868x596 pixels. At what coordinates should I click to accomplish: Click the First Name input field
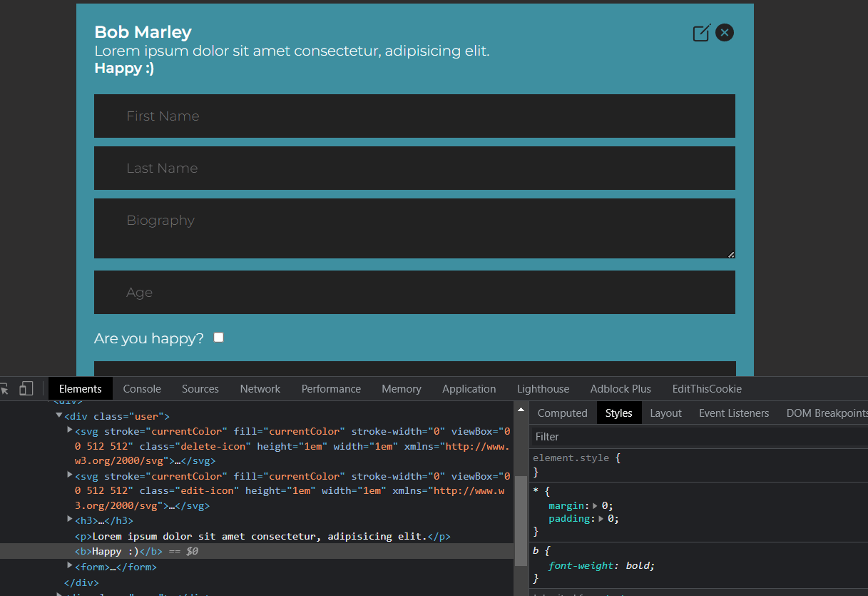point(414,116)
